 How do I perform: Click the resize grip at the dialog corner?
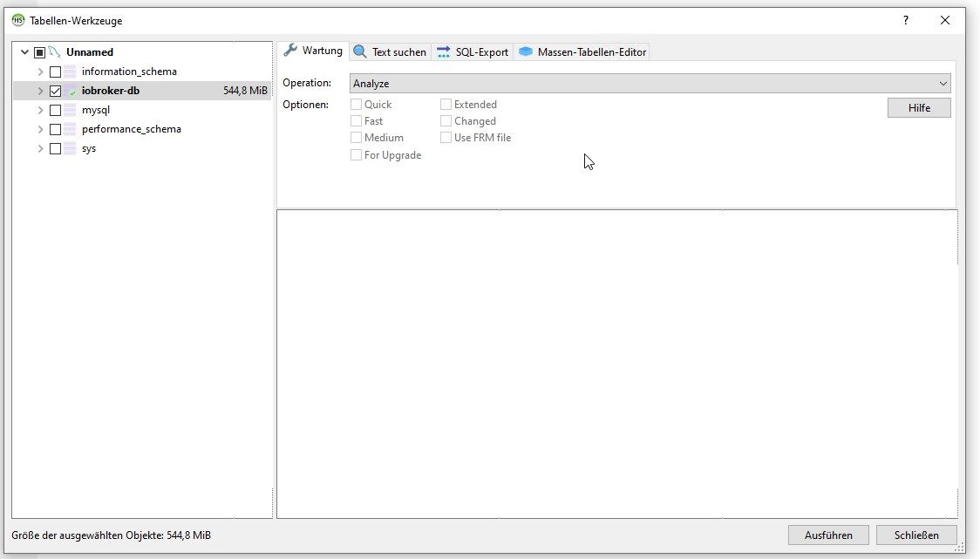point(959,547)
